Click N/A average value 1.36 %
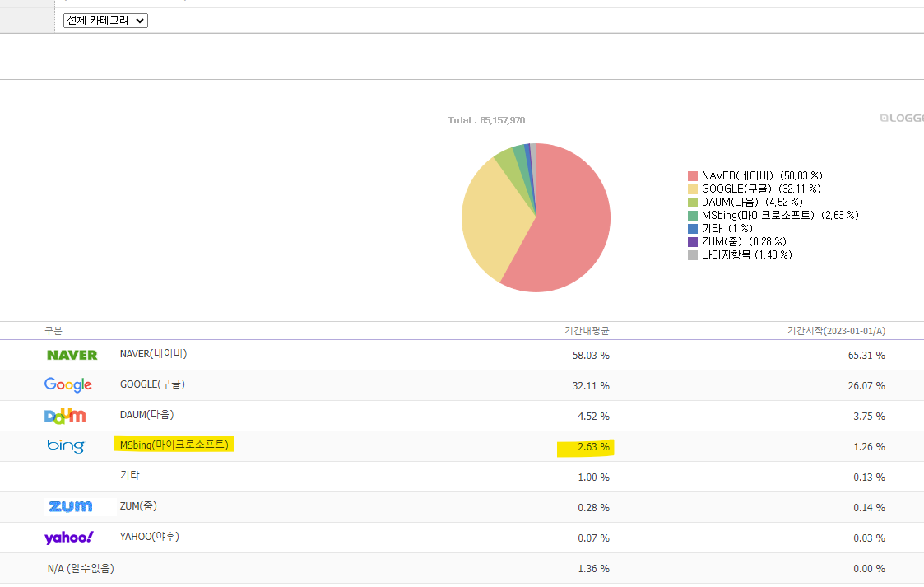 point(593,569)
